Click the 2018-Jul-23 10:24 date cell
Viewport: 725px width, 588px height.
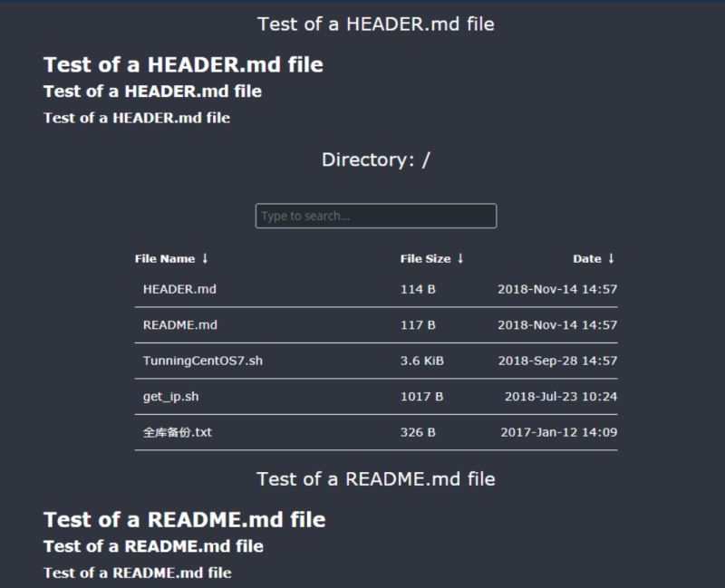coord(561,397)
